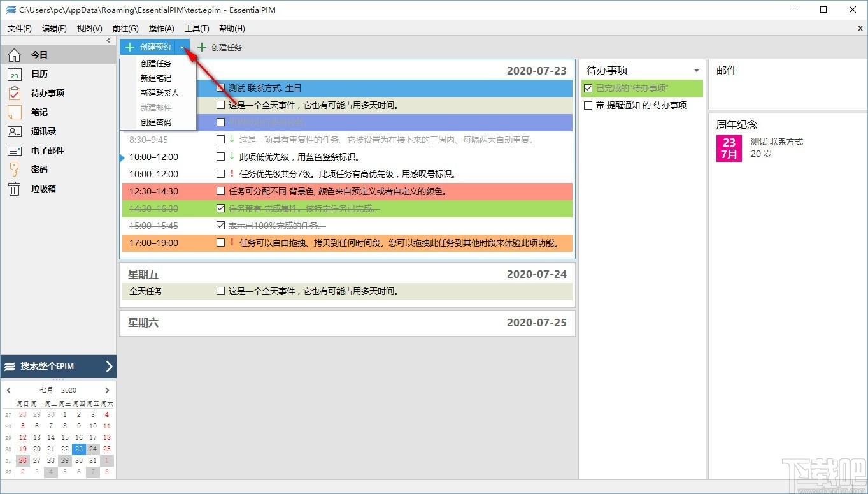Click the app icon in the title bar
This screenshot has height=494, width=868.
pyautogui.click(x=10, y=10)
